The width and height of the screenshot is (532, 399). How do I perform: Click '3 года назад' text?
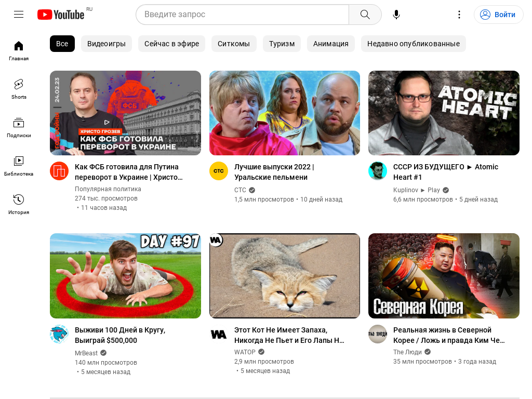tap(477, 362)
